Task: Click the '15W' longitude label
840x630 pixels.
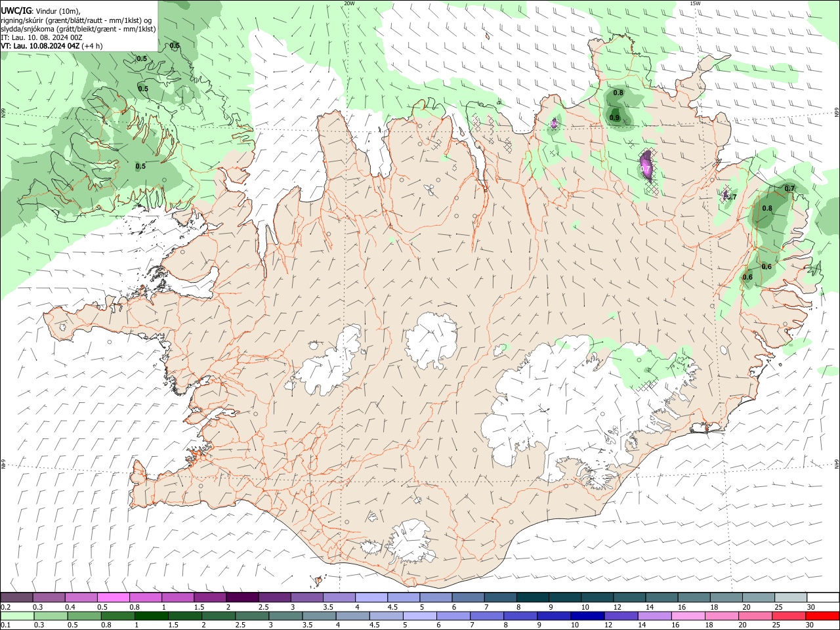Action: (695, 3)
